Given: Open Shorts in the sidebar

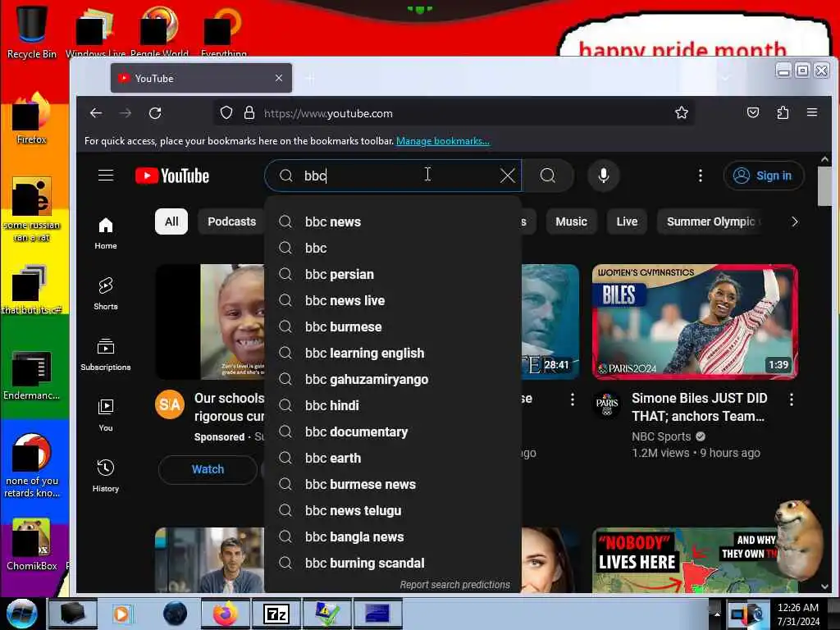Looking at the screenshot, I should pyautogui.click(x=106, y=294).
